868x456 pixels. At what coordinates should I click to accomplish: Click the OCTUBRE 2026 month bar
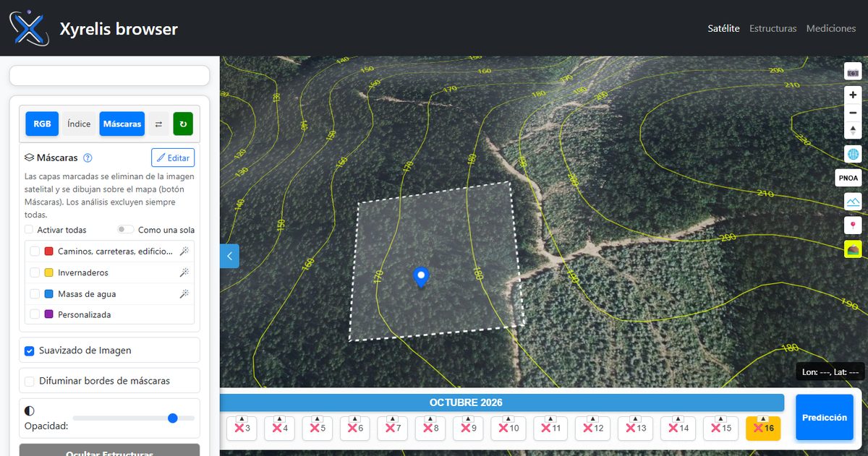466,403
